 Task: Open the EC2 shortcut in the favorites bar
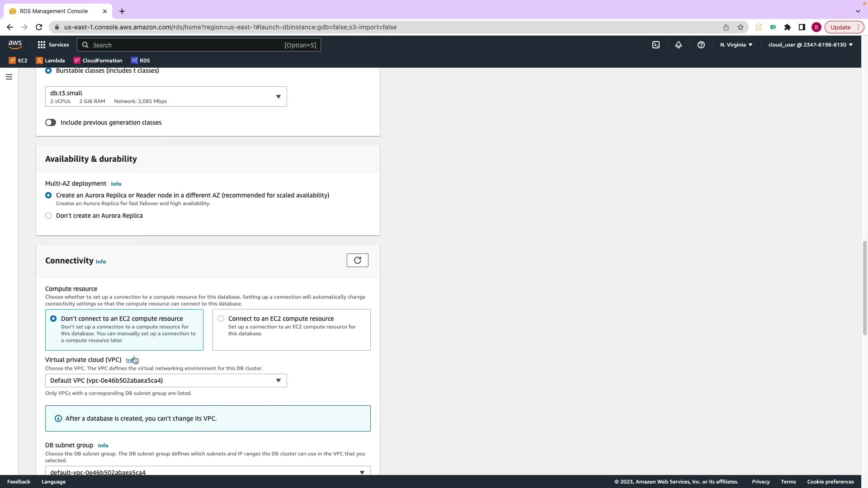point(18,61)
